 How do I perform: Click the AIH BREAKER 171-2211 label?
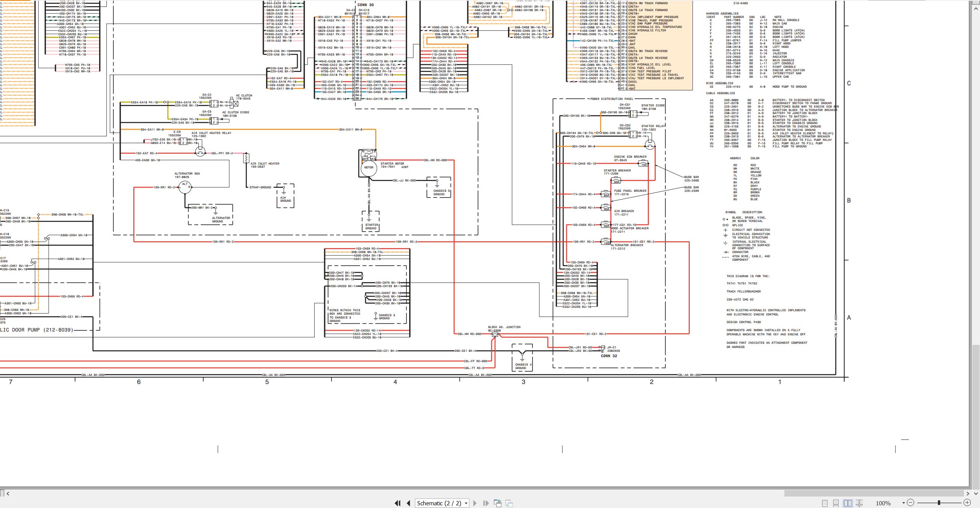624,213
